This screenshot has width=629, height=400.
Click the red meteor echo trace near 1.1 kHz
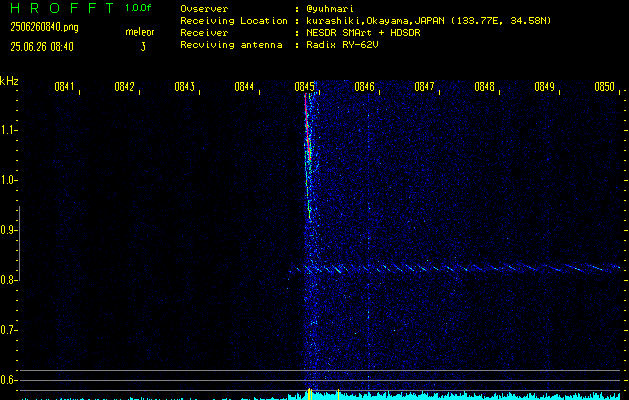[307, 126]
